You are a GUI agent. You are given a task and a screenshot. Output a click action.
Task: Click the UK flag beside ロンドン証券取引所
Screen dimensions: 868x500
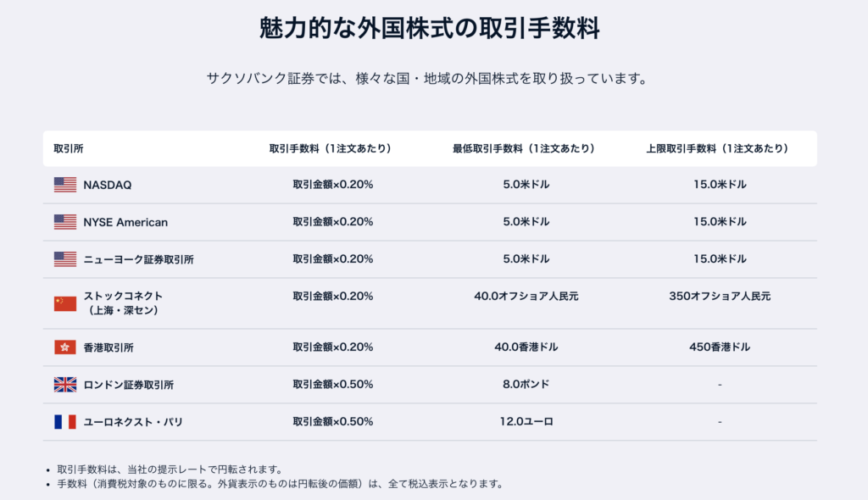point(65,384)
